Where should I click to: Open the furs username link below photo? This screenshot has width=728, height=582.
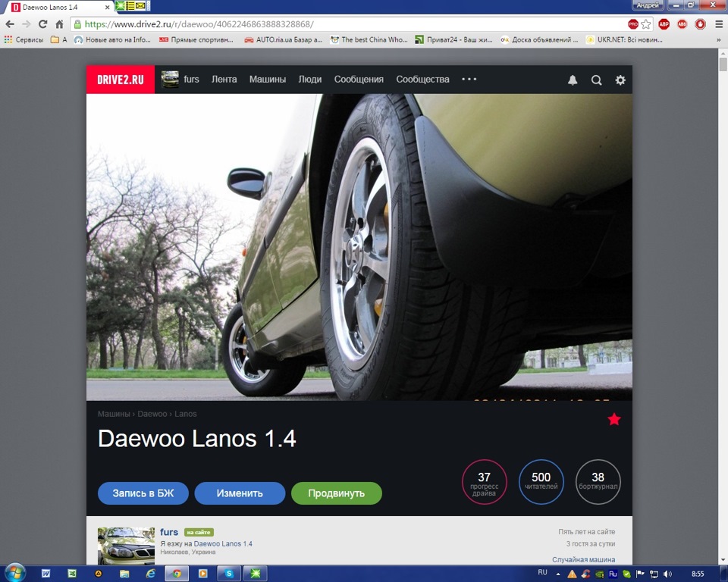point(169,532)
